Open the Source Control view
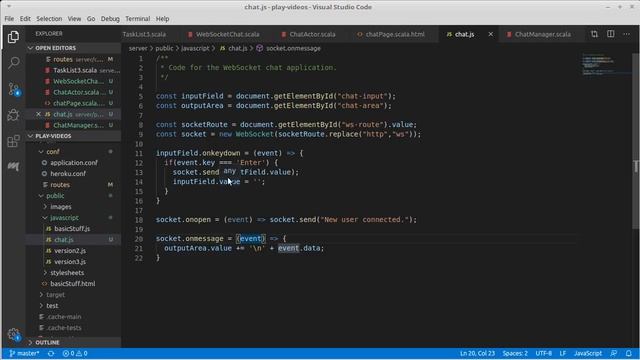Viewport: 640px width, 360px height. tap(13, 89)
